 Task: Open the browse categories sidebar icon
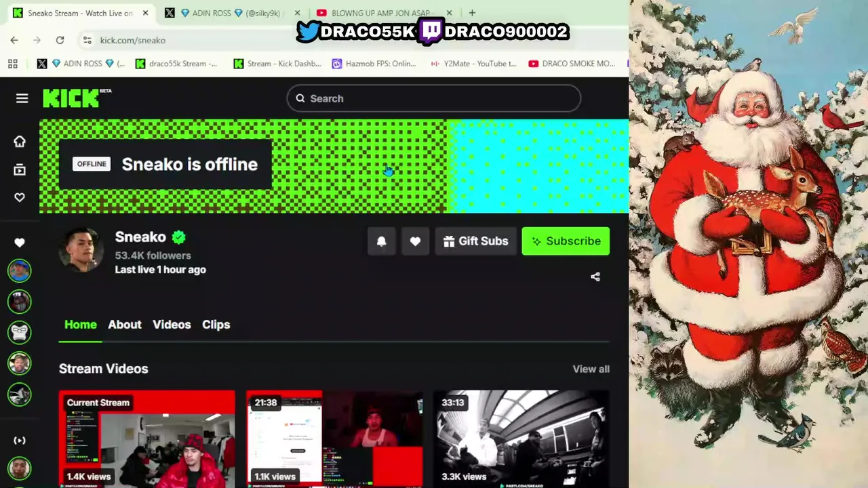(x=20, y=169)
